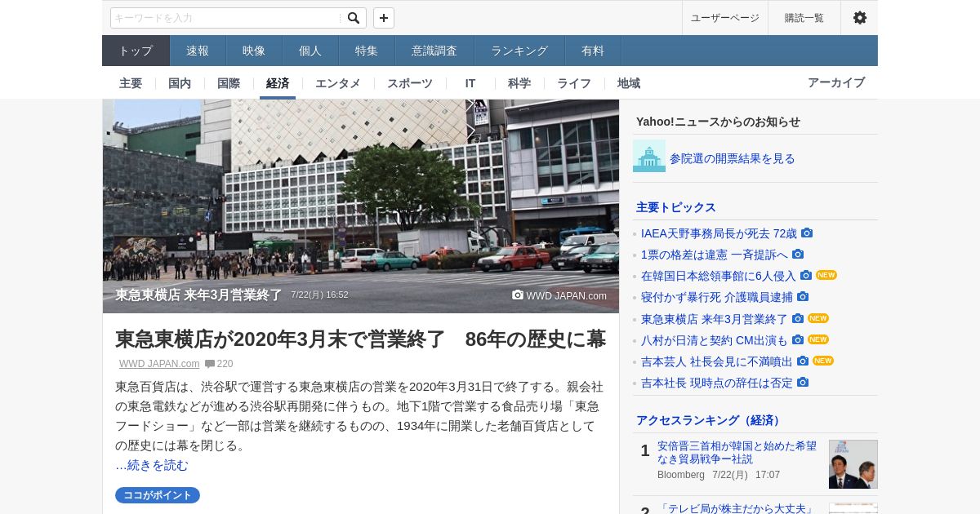
Task: Click camera icon beside 寝付かず暴行死 headline
Action: click(x=803, y=297)
